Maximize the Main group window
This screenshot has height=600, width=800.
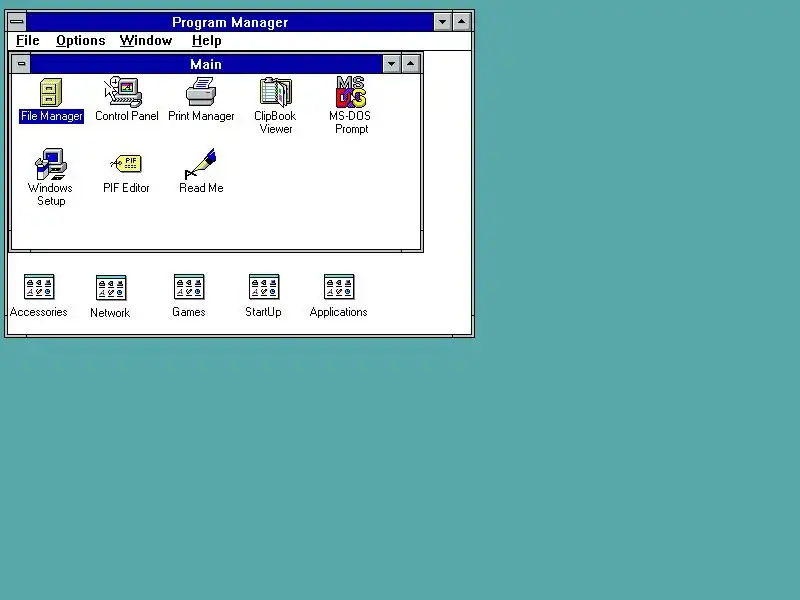coord(411,64)
